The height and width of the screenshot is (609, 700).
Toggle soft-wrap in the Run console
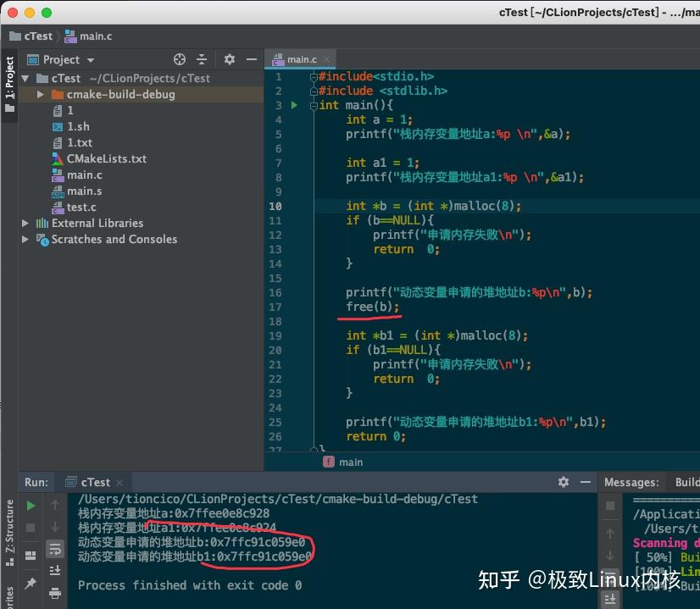(x=55, y=549)
